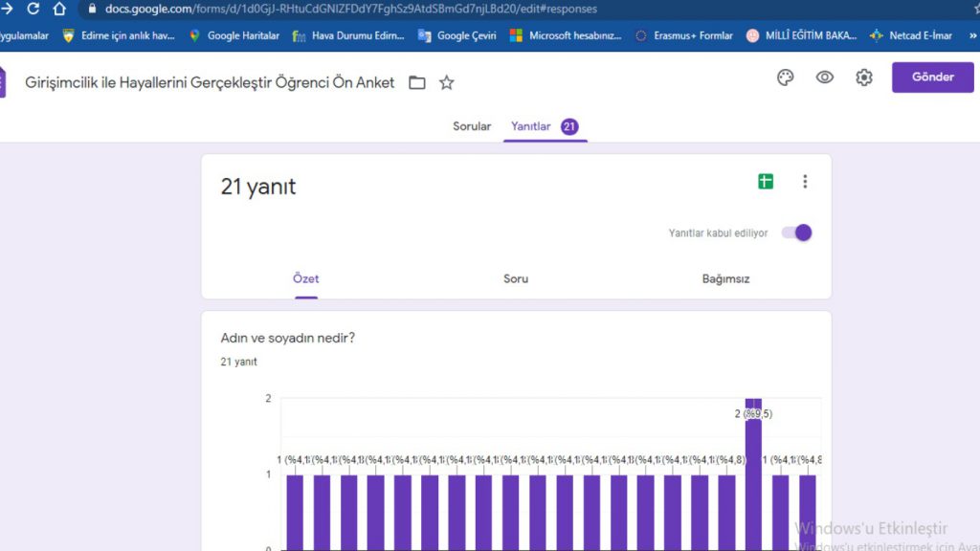Click the move to folder icon

417,83
